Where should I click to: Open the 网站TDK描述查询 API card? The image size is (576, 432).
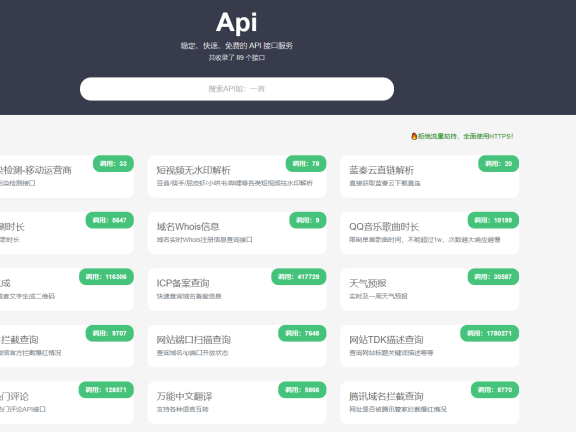(429, 346)
